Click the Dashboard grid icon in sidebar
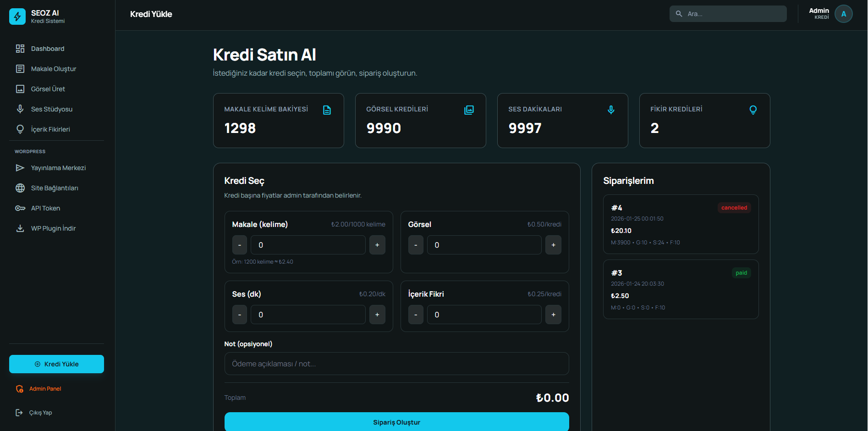 (20, 49)
